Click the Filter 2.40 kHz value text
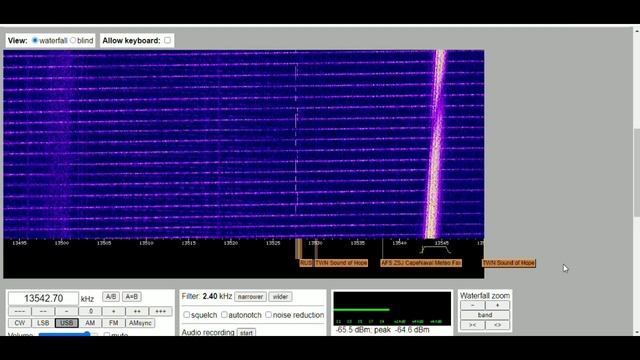This screenshot has width=640, height=360. (x=217, y=296)
